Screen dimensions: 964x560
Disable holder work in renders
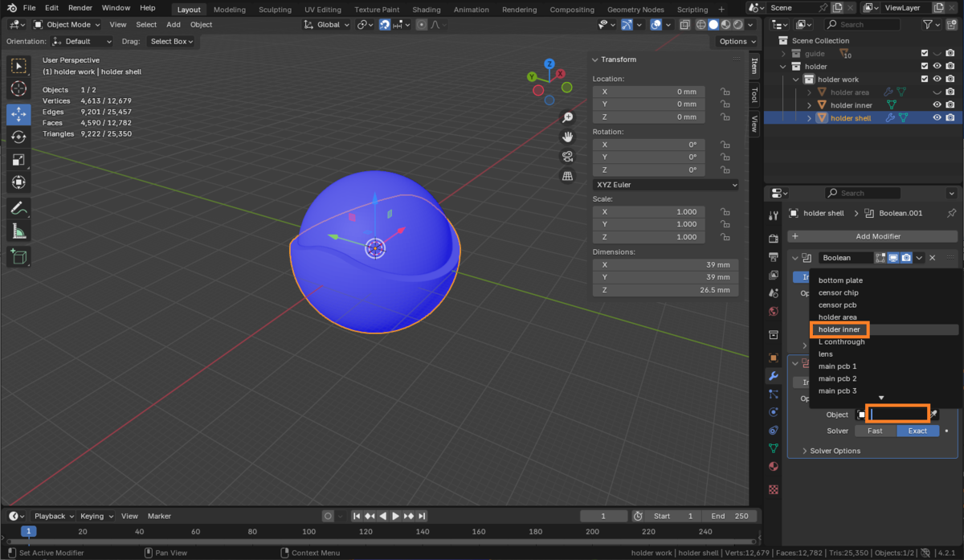click(x=950, y=80)
